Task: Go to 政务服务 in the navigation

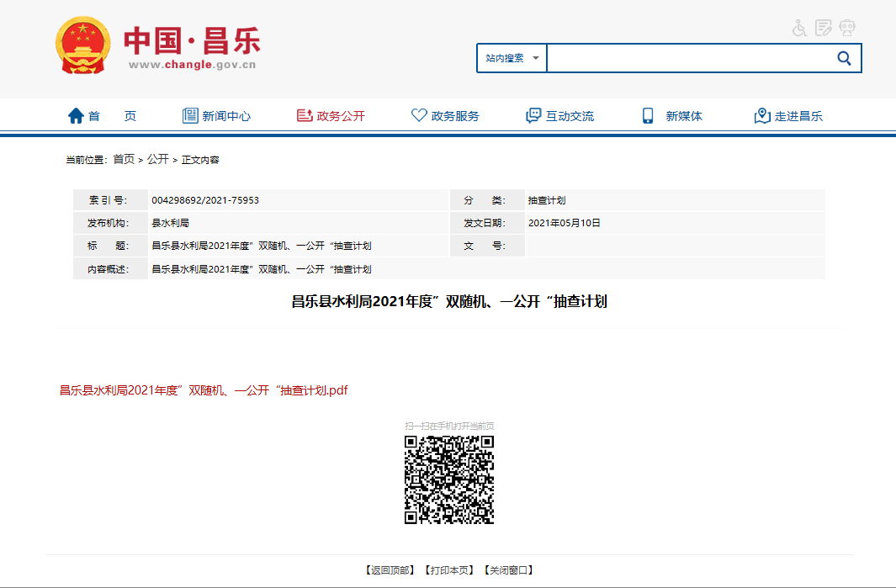Action: pos(445,116)
